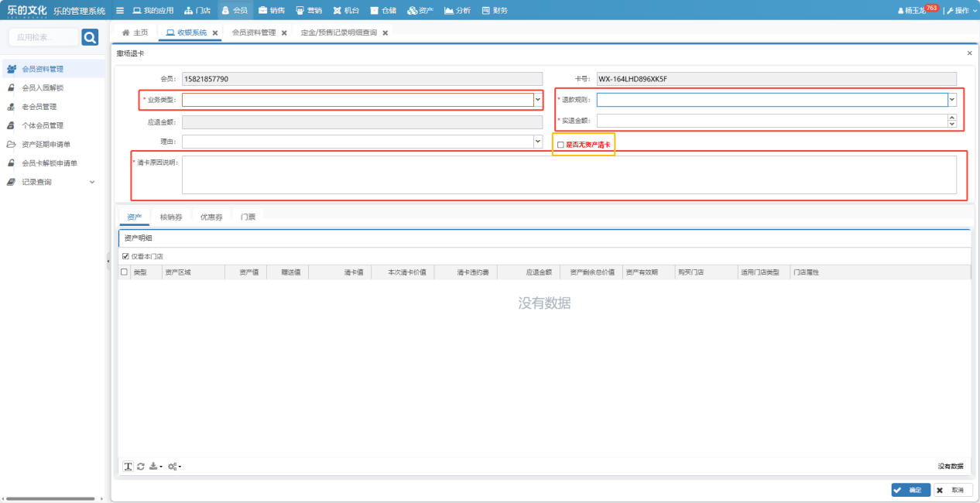Open the 退款规则 dropdown
The width and height of the screenshot is (980, 503).
coord(952,100)
